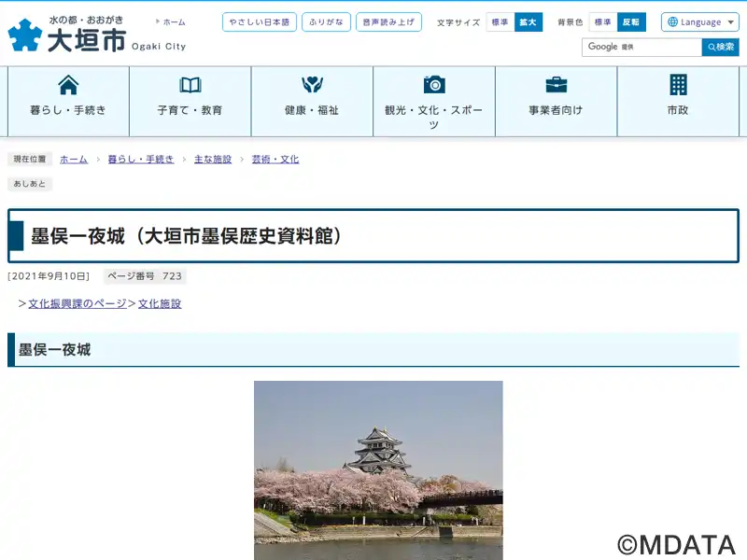
Task: Open the 観光・文化・スポーツ menu
Action: (434, 102)
